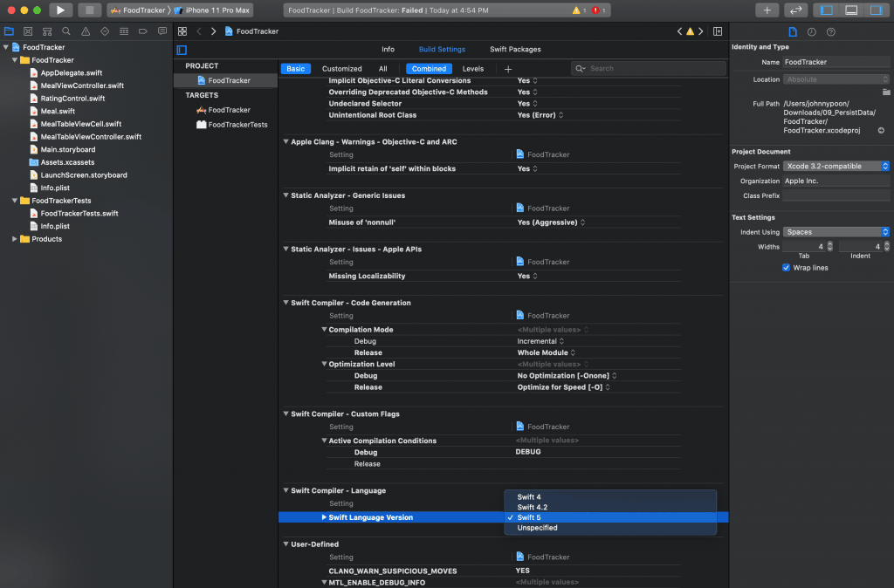Reveal full path in Finder
This screenshot has width=894, height=588.
pos(882,131)
